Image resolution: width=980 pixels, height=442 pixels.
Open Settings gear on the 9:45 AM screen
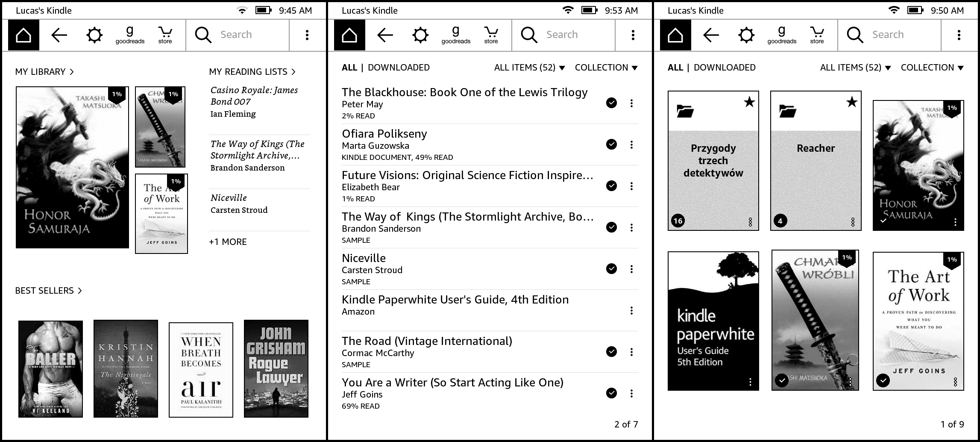coord(94,35)
